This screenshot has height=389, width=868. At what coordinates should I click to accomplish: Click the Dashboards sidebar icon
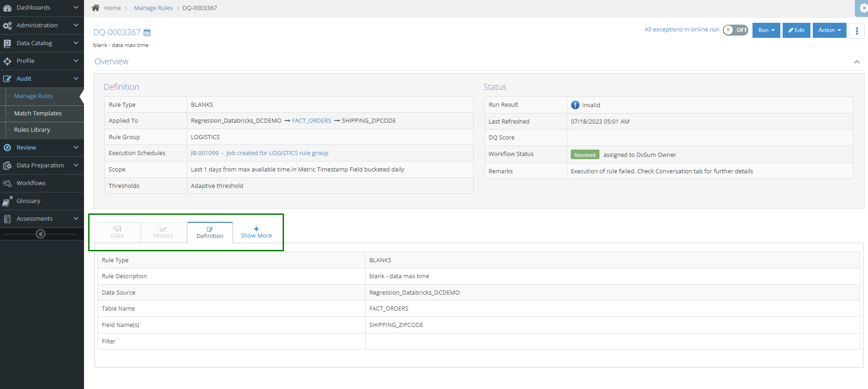click(7, 8)
